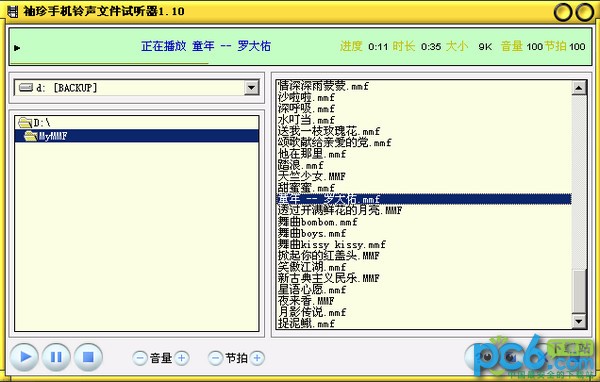Pause the ringtone with the pause button

(x=56, y=357)
